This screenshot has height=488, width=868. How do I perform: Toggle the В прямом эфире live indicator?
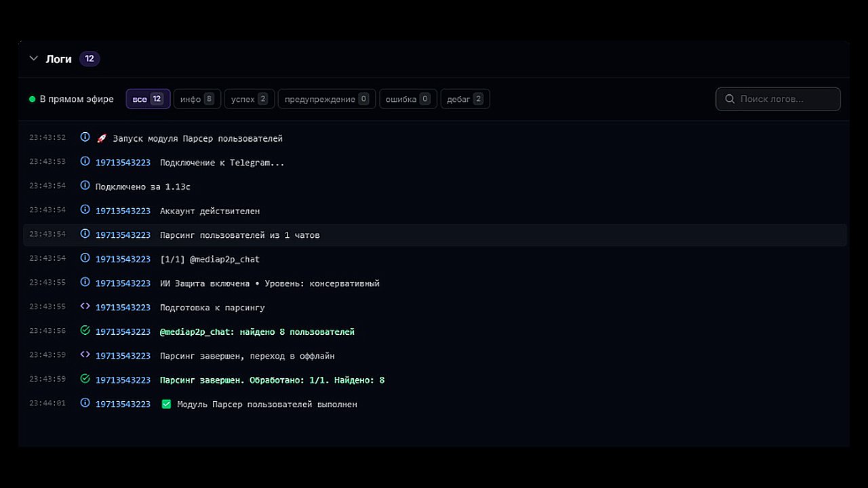pyautogui.click(x=71, y=99)
